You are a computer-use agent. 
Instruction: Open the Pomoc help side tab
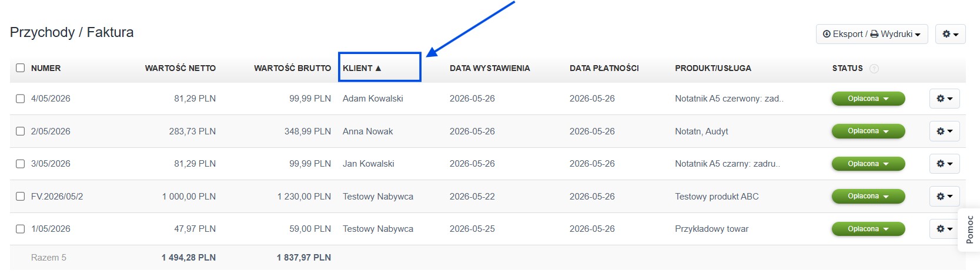tap(969, 229)
